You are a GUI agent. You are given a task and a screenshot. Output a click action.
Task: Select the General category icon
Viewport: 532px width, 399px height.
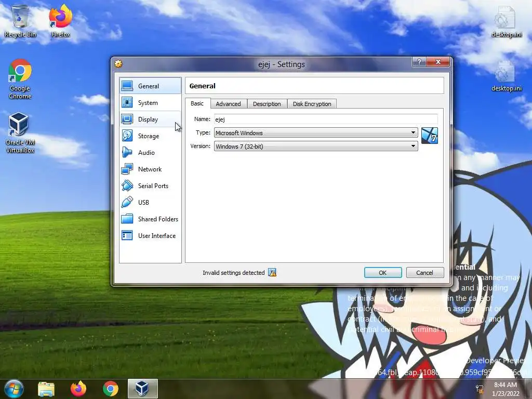pos(127,86)
